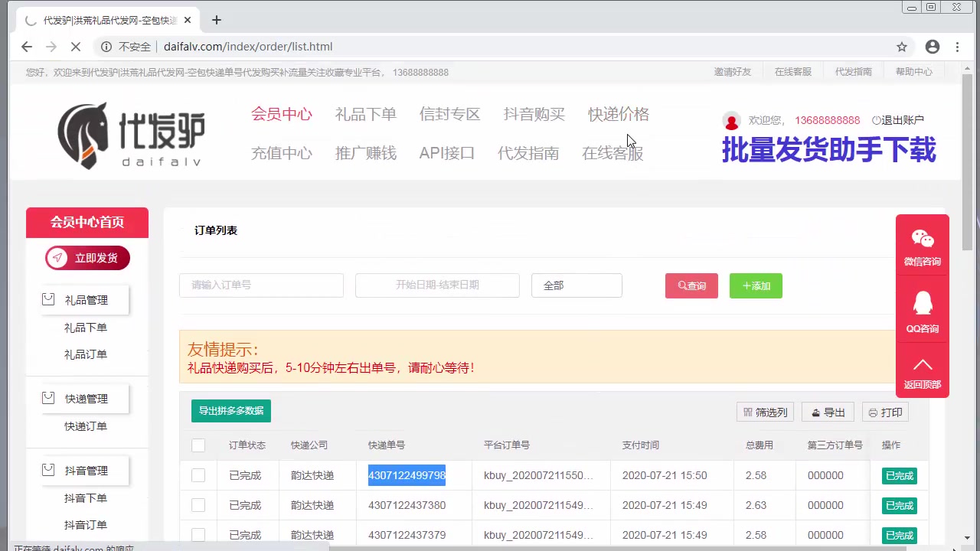Open the QQ consultation icon (QQ咨询)
This screenshot has width=980, height=551.
[x=923, y=304]
